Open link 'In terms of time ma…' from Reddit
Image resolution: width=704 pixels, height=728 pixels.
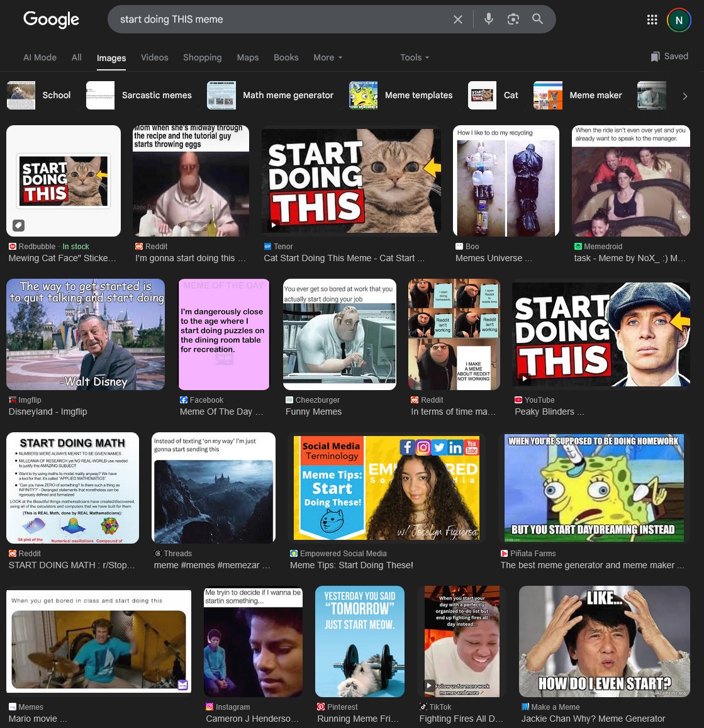click(453, 412)
